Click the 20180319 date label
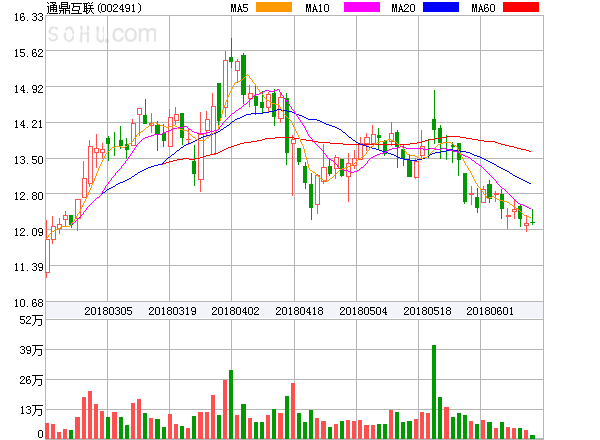600x440 pixels. tap(172, 311)
